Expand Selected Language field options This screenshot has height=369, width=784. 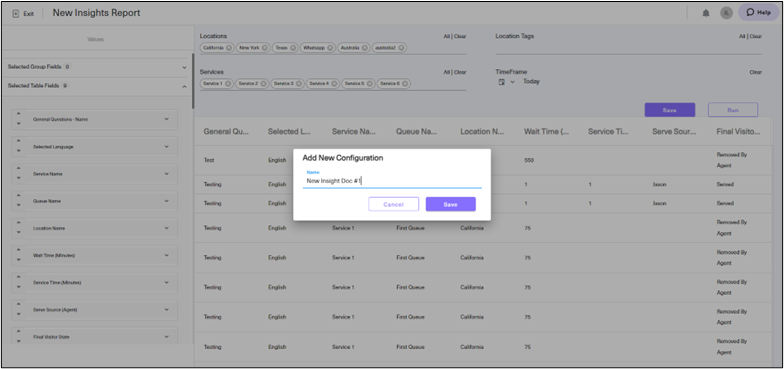click(166, 146)
